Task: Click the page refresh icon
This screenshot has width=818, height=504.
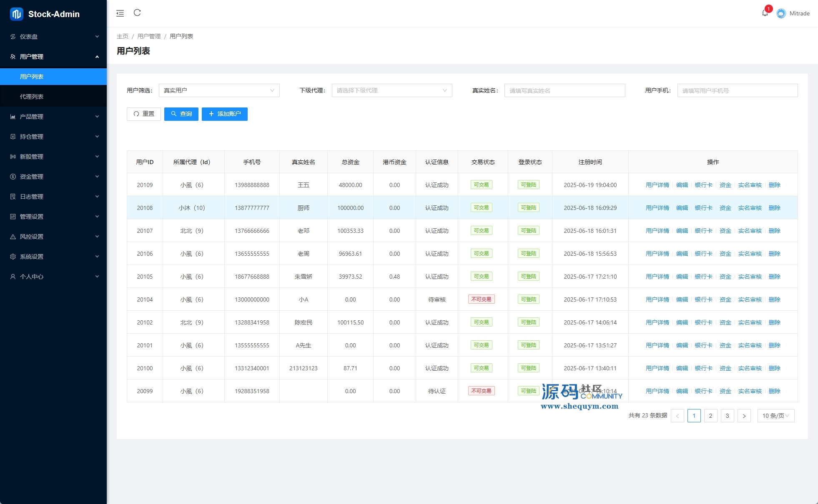Action: click(137, 13)
